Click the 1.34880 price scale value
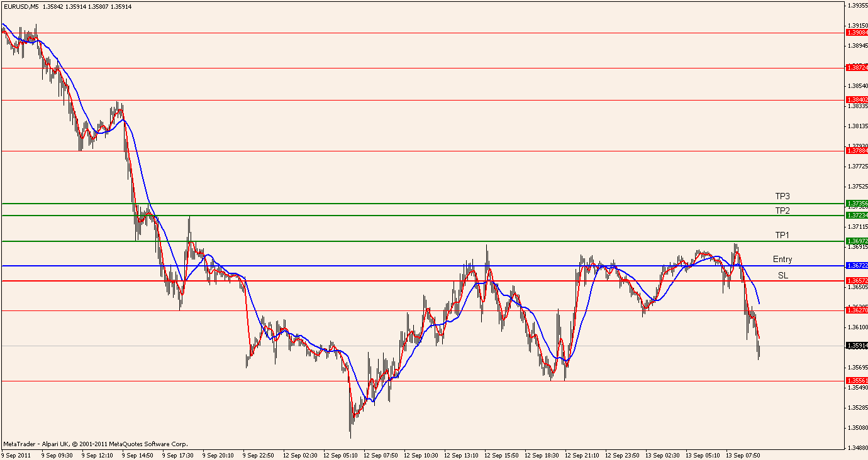This screenshot has height=460, width=868. [x=857, y=447]
